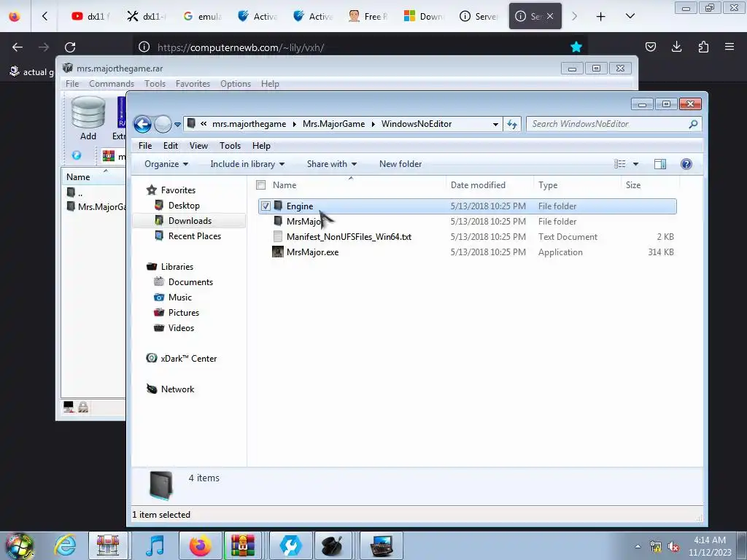
Task: Open the Tools menu in Explorer
Action: coord(230,146)
